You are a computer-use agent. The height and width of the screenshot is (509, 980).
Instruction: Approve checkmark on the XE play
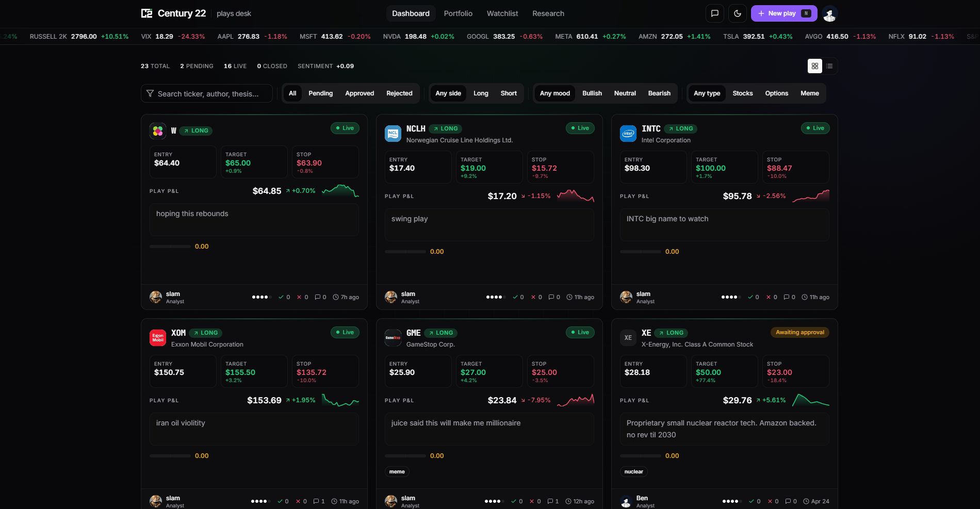click(x=752, y=501)
